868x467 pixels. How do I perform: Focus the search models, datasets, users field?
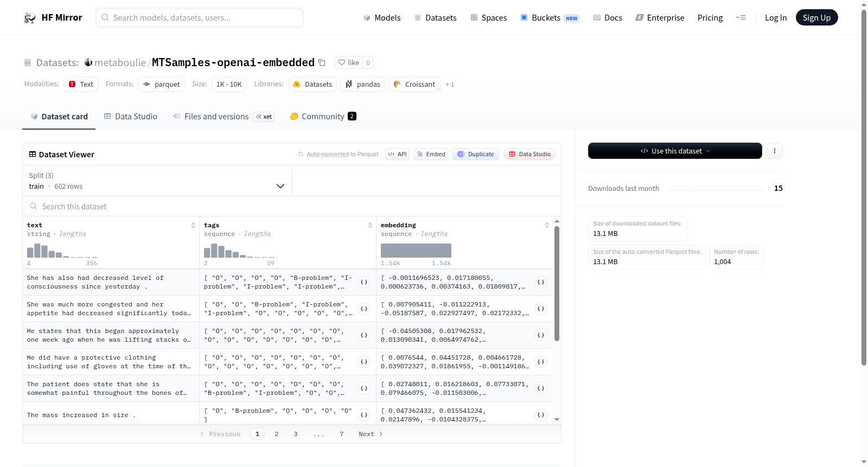pos(200,17)
